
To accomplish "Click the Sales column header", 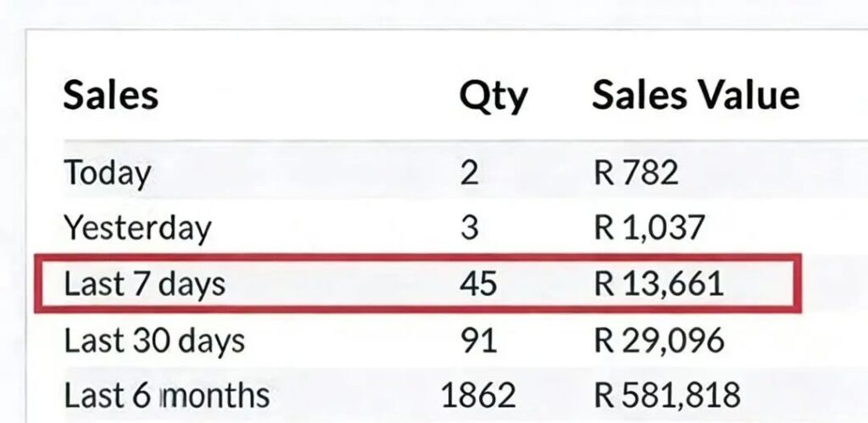I will (x=111, y=95).
